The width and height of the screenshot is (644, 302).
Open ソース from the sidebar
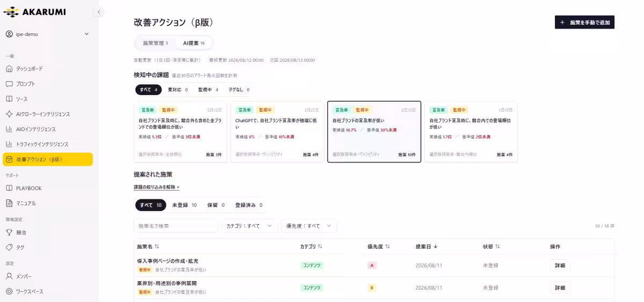pos(47,99)
